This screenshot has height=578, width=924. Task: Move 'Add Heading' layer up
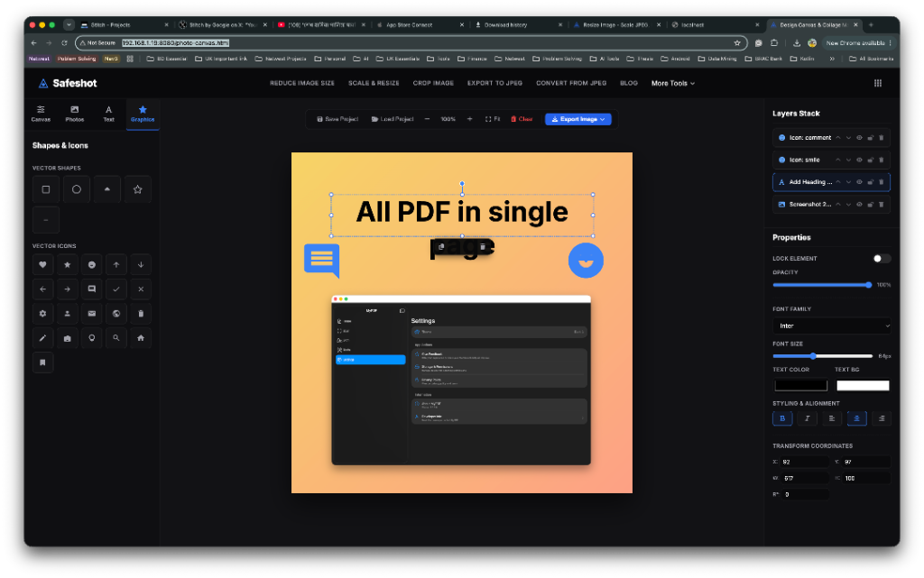pos(838,182)
